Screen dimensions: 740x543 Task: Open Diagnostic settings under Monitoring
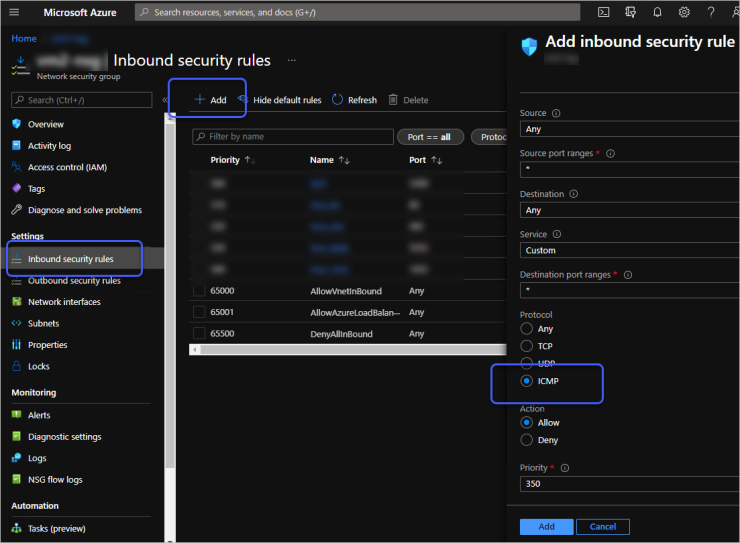pyautogui.click(x=64, y=436)
